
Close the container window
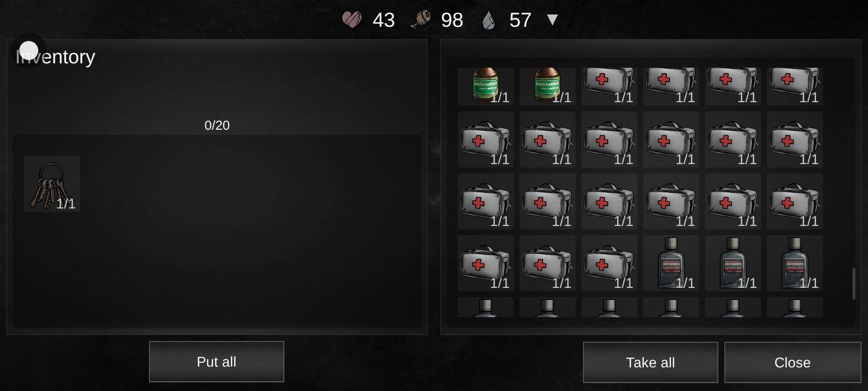coord(792,362)
